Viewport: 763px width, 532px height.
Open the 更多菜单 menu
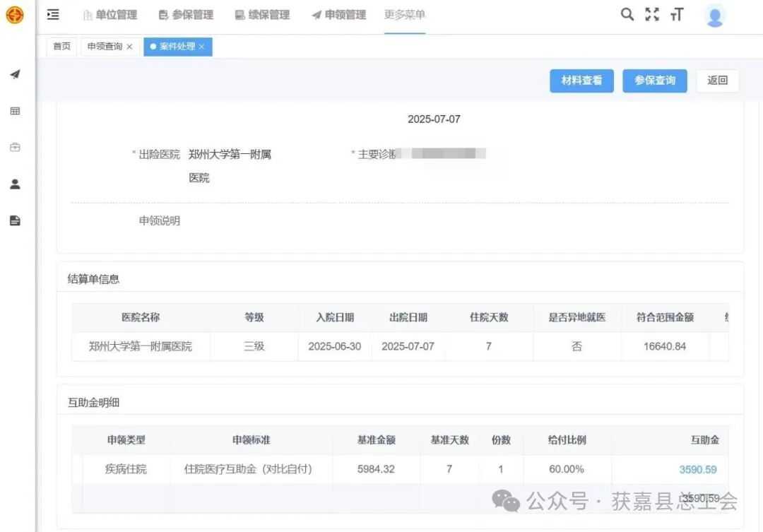click(x=404, y=14)
